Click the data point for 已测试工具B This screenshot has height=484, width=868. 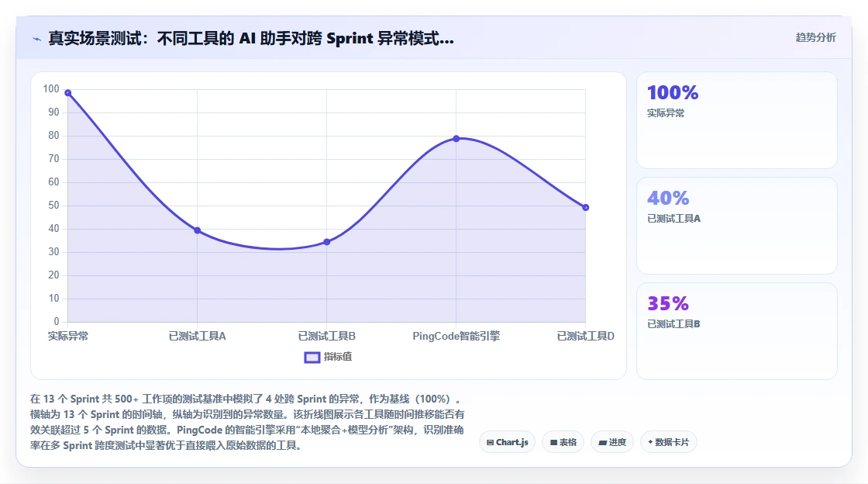click(x=327, y=242)
